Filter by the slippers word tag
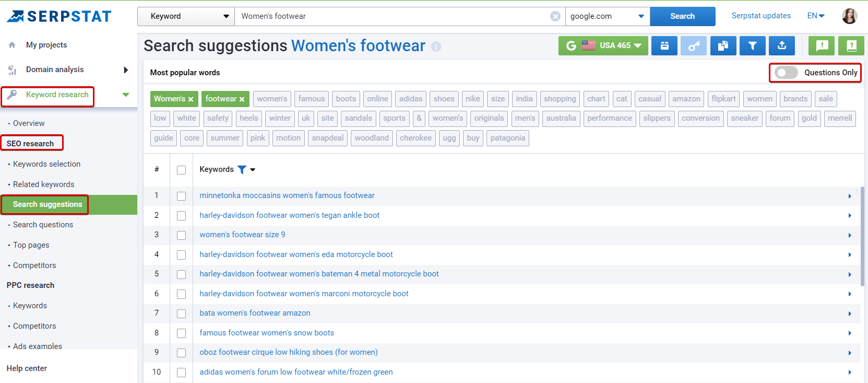This screenshot has width=868, height=383. 657,118
